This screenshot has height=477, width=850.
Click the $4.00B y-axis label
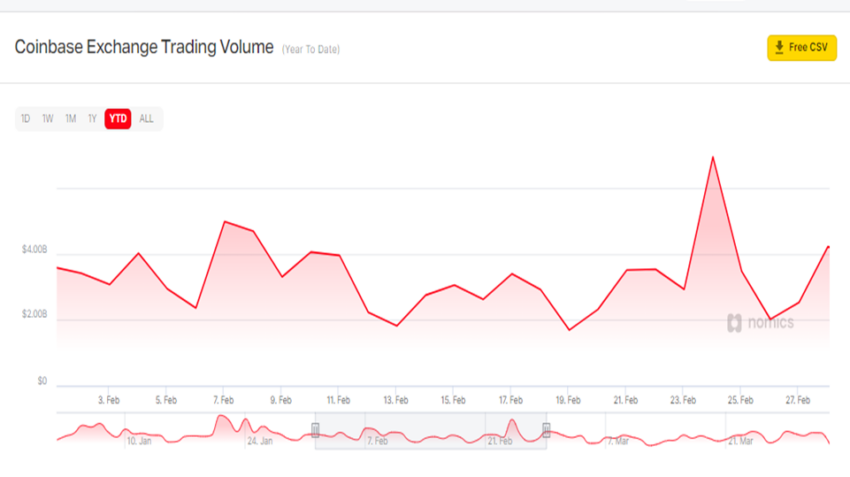(x=34, y=249)
